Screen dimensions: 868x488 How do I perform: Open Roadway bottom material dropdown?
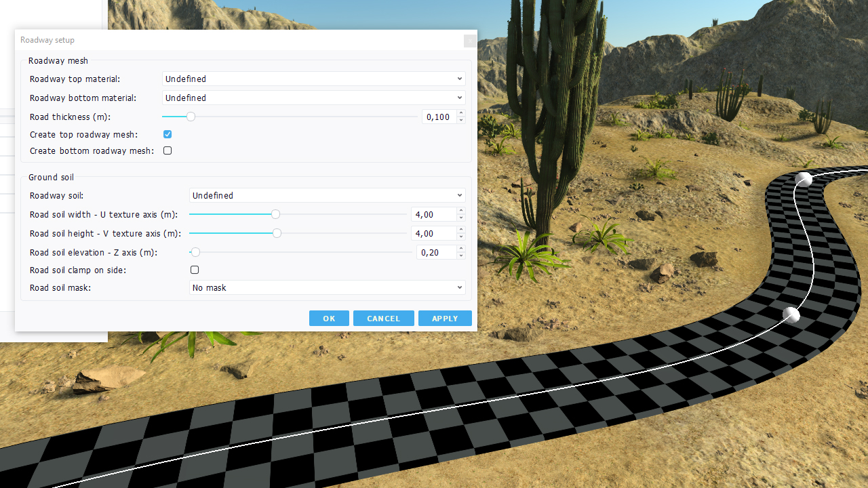pyautogui.click(x=313, y=98)
